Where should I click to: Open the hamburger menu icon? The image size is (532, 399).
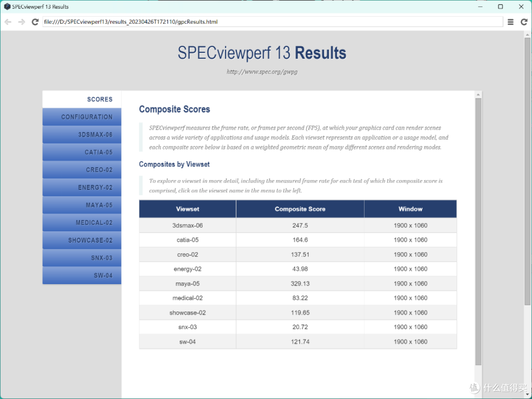point(510,22)
